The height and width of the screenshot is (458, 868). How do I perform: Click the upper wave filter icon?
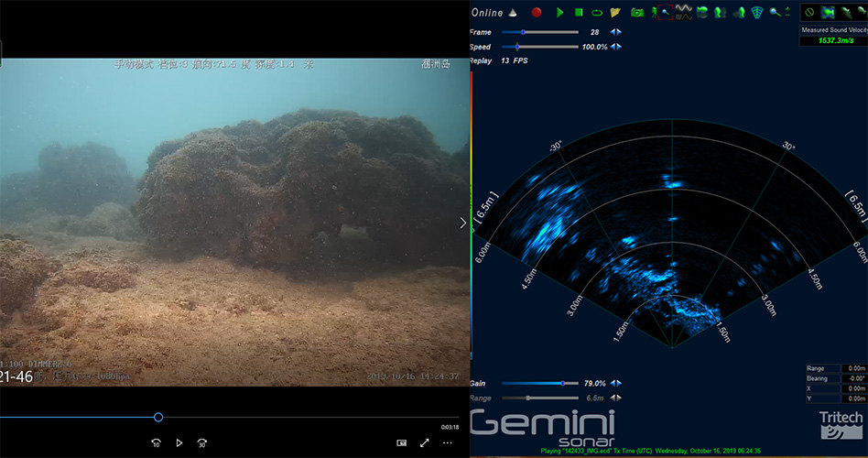684,7
